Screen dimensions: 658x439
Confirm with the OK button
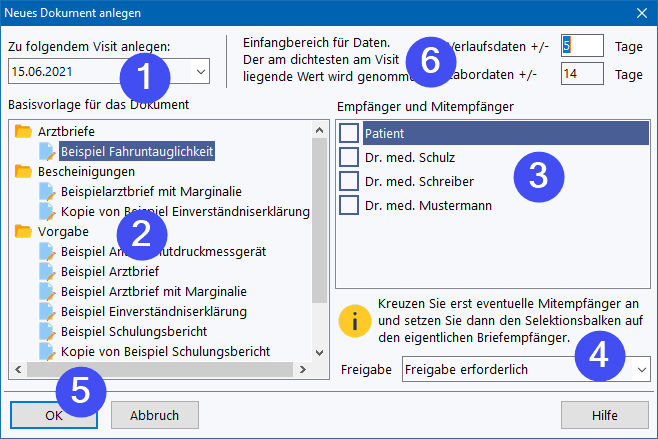(x=54, y=415)
